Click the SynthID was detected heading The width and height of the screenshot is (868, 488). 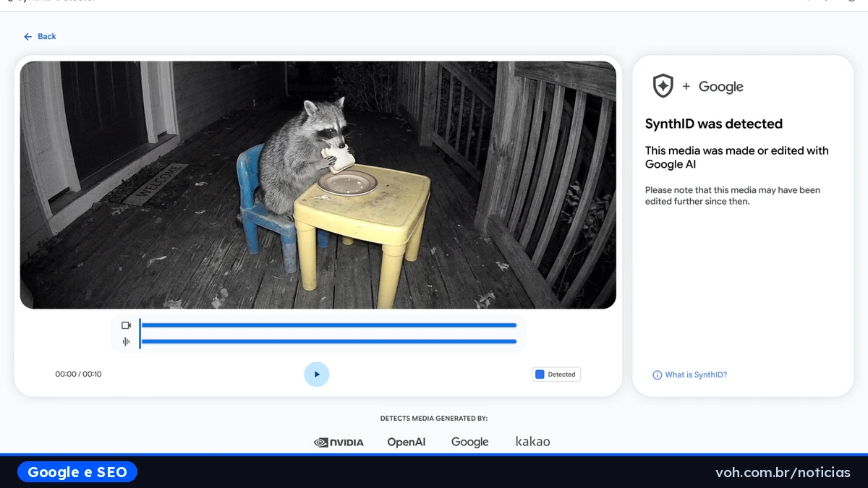714,124
